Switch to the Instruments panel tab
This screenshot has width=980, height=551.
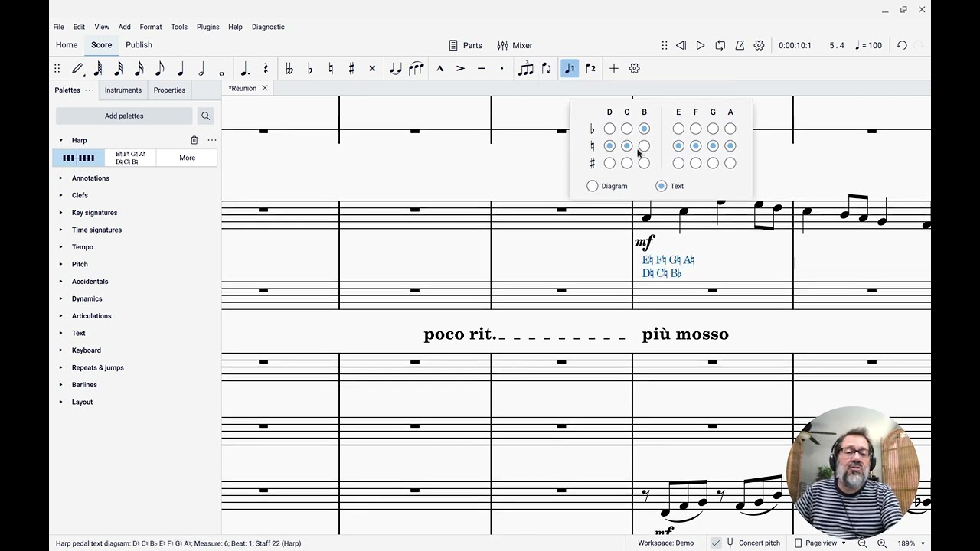tap(123, 90)
